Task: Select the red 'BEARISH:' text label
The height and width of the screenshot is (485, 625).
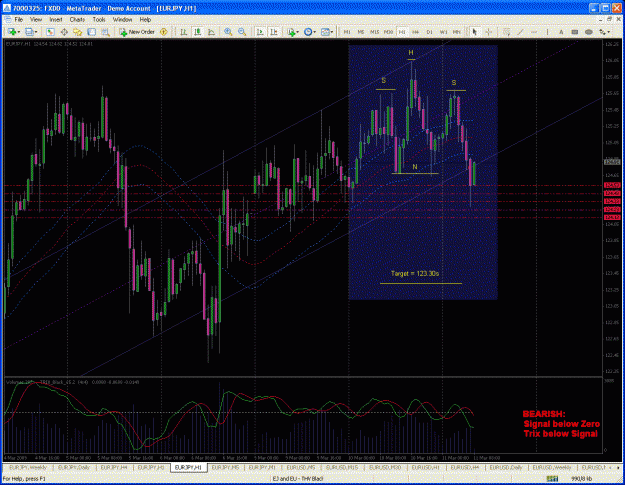Action: [x=544, y=414]
